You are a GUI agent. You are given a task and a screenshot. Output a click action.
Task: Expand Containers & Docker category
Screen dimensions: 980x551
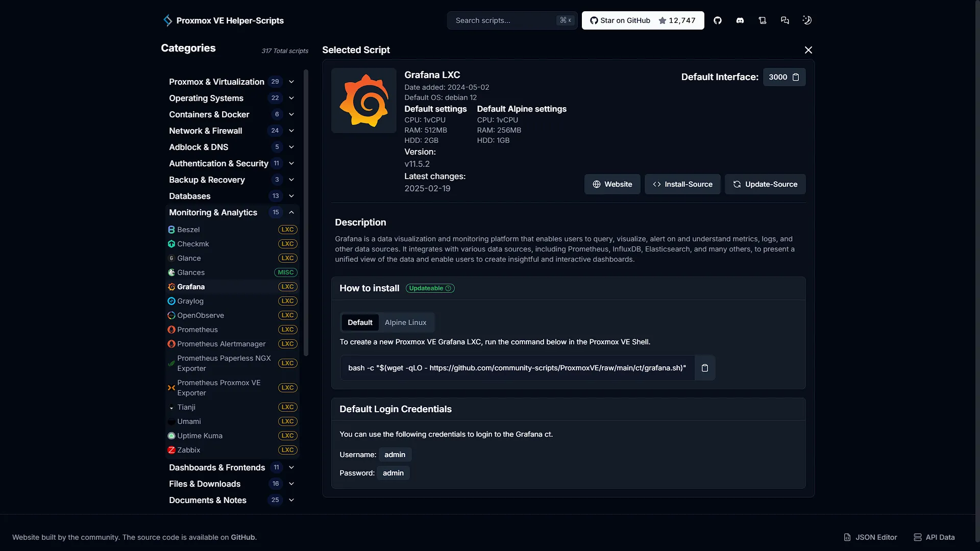pos(232,114)
